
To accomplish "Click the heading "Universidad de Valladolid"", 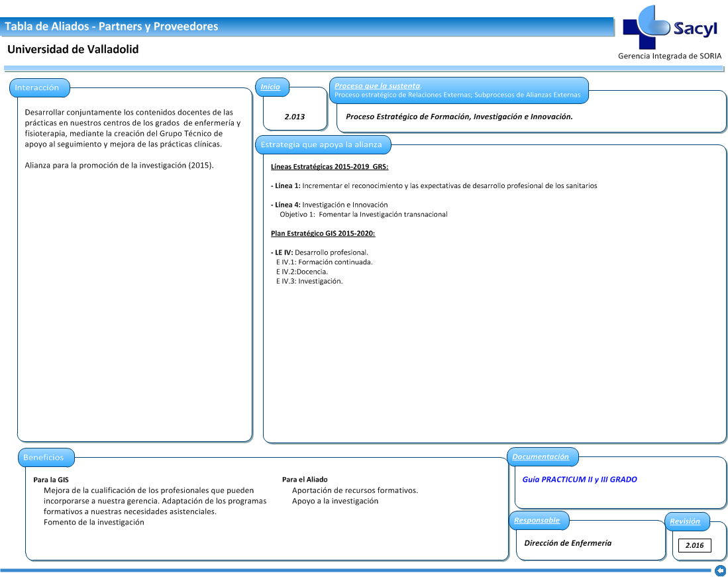I will point(73,49).
